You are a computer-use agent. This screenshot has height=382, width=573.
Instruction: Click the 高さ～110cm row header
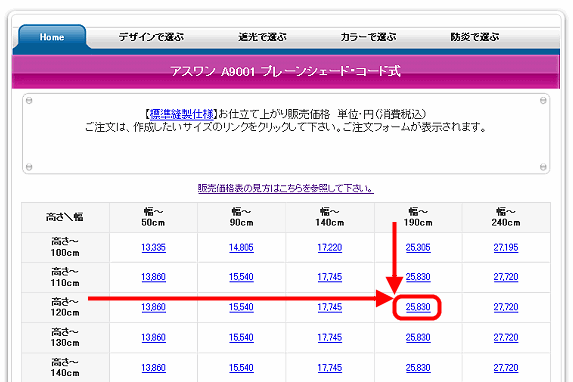click(65, 277)
